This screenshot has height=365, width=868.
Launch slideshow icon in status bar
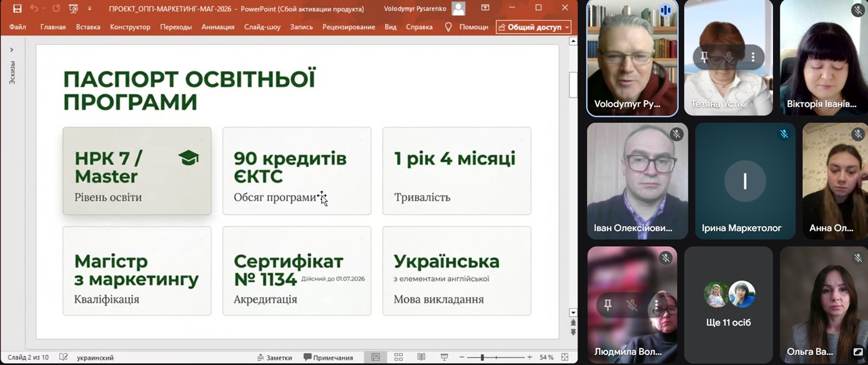coord(445,357)
